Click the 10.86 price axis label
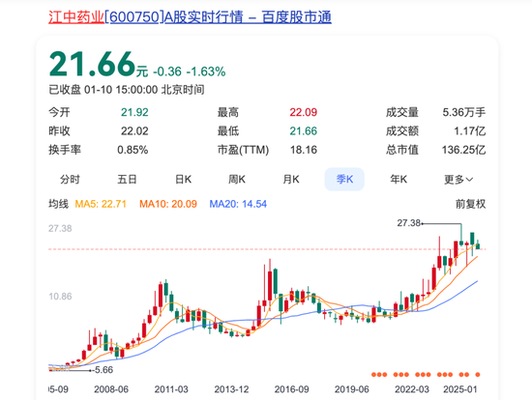This screenshot has height=400, width=532. click(60, 297)
